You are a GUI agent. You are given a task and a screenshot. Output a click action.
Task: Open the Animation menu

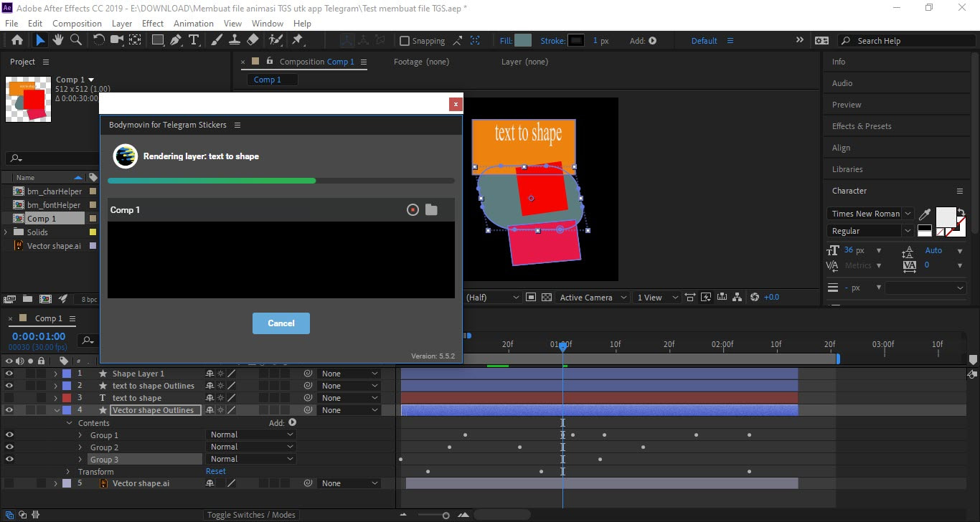pyautogui.click(x=194, y=23)
